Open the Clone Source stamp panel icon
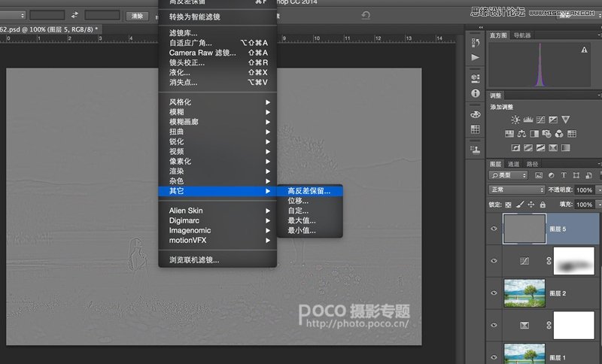602x364 pixels. pyautogui.click(x=476, y=150)
